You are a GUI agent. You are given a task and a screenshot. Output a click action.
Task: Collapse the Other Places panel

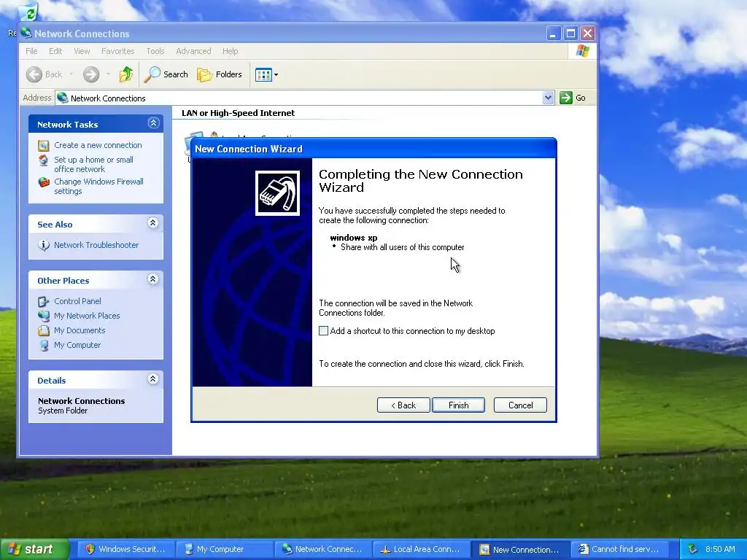(153, 279)
